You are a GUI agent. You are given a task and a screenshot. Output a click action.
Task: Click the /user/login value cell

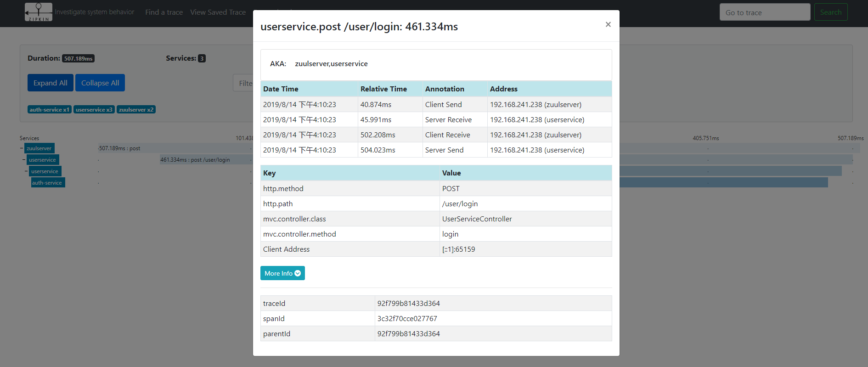526,204
